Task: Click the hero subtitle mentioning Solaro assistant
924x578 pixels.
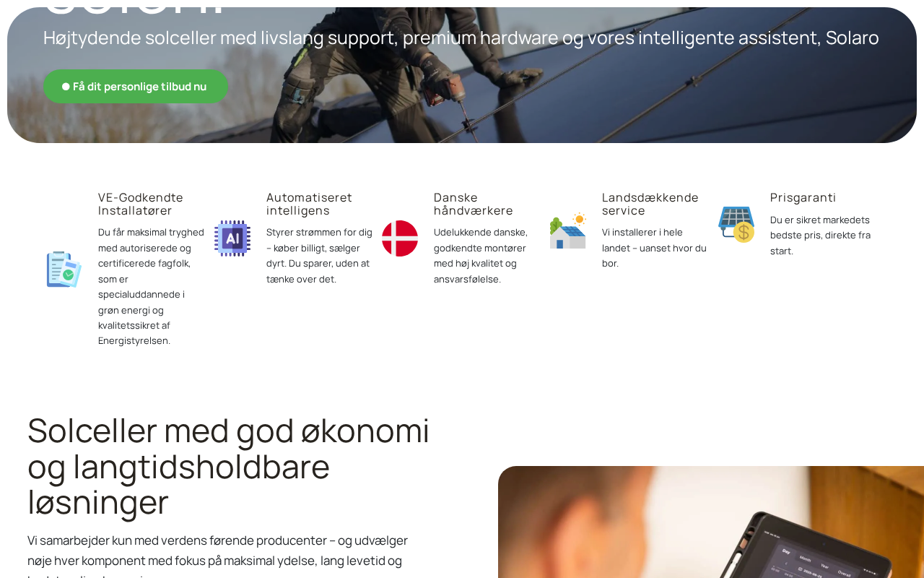Action: (461, 38)
